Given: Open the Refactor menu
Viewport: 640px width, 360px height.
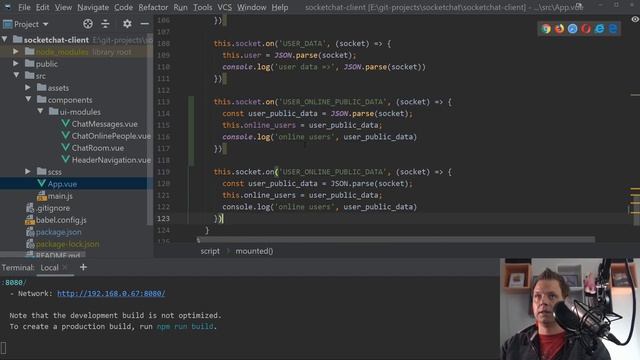Looking at the screenshot, I should pos(153,7).
